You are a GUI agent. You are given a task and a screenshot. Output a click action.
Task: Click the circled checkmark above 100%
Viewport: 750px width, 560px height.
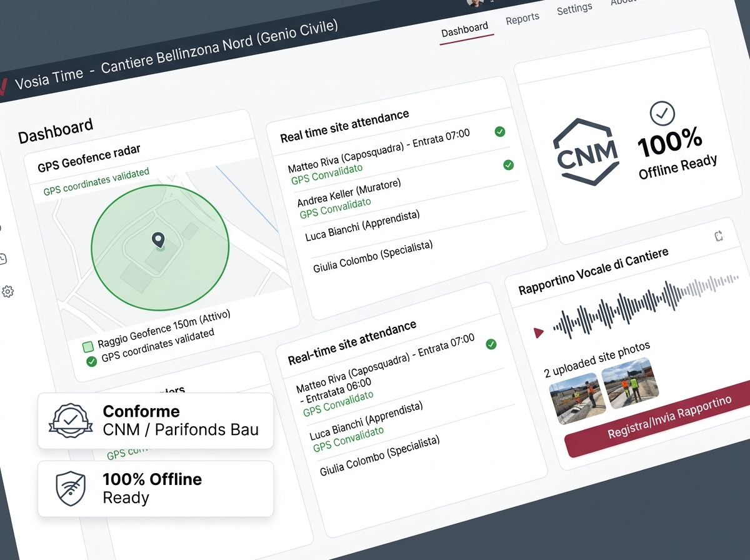[x=662, y=113]
